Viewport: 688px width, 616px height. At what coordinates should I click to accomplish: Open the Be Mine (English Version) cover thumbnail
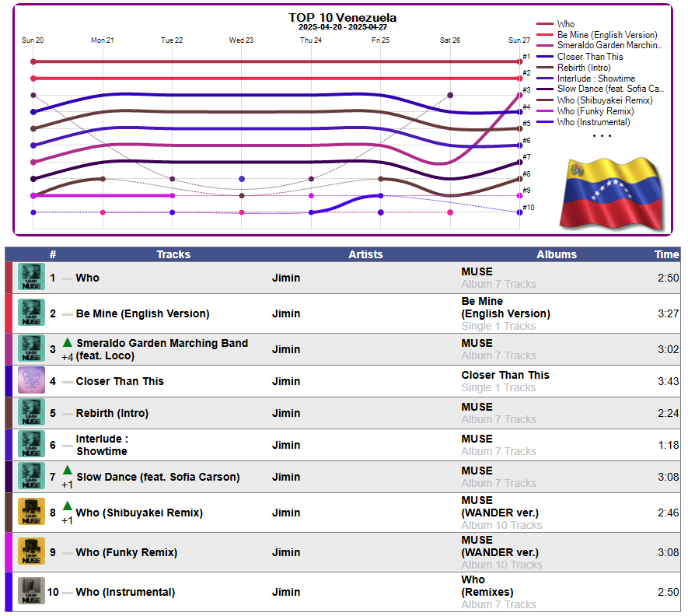pyautogui.click(x=31, y=312)
